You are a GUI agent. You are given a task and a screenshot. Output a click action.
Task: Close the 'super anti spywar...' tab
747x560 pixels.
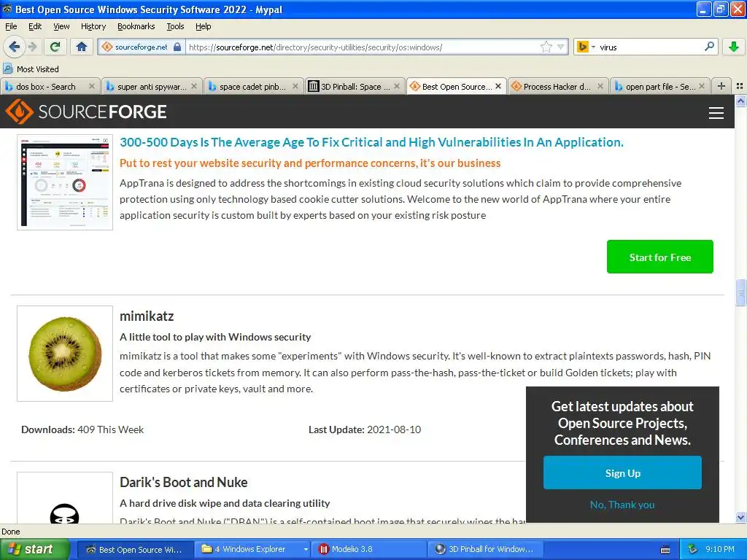click(194, 86)
